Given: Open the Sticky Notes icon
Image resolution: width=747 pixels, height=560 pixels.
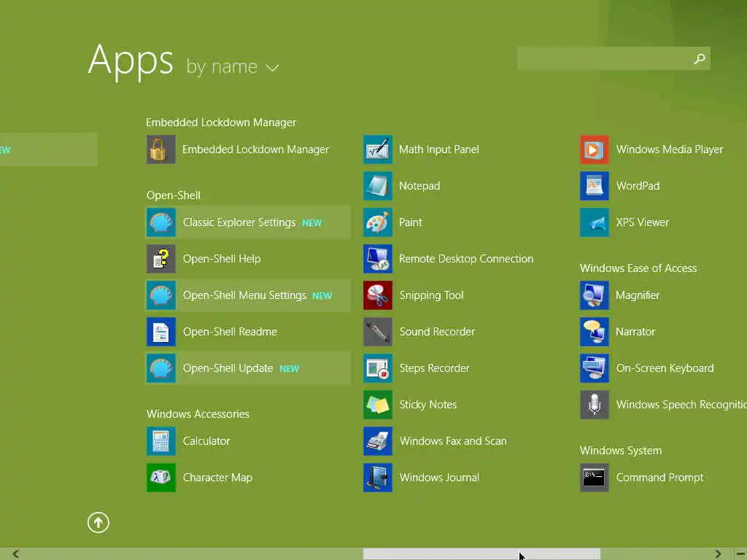Looking at the screenshot, I should 378,405.
